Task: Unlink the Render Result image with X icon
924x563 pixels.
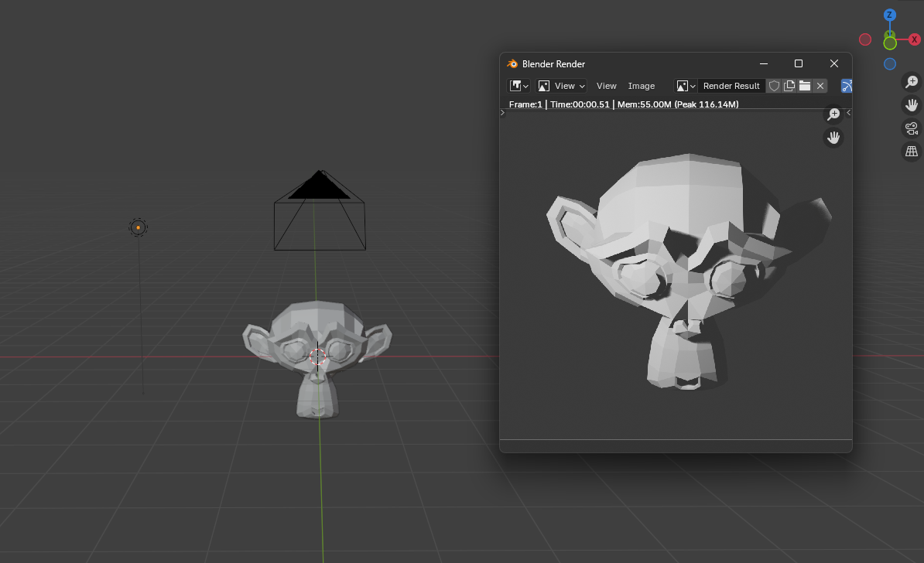Action: [x=820, y=86]
